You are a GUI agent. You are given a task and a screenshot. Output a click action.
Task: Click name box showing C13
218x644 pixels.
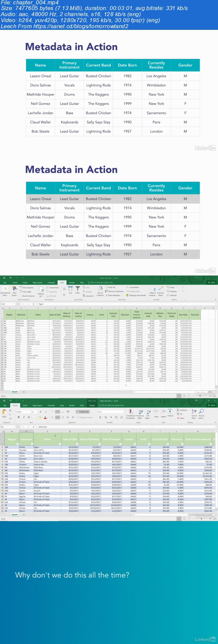8,304
